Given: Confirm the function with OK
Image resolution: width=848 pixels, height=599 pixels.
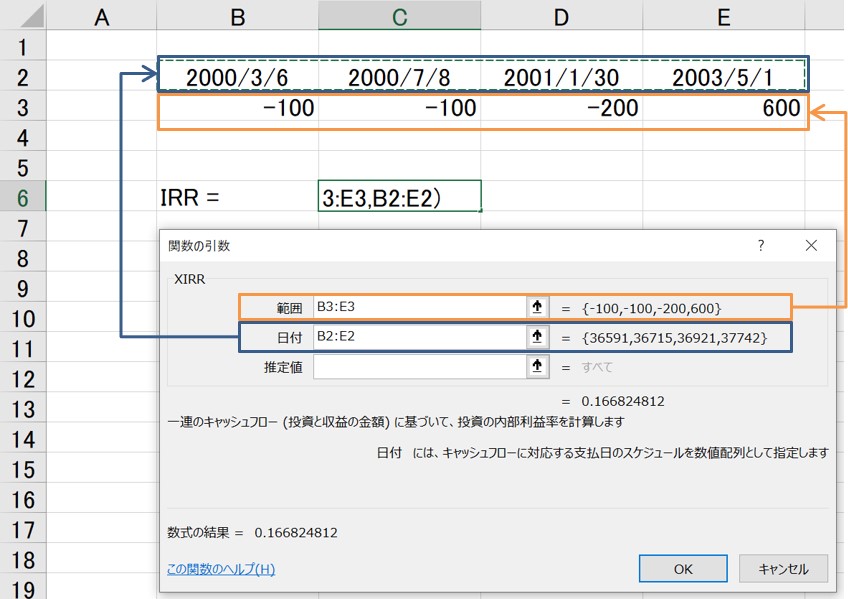Looking at the screenshot, I should 683,569.
